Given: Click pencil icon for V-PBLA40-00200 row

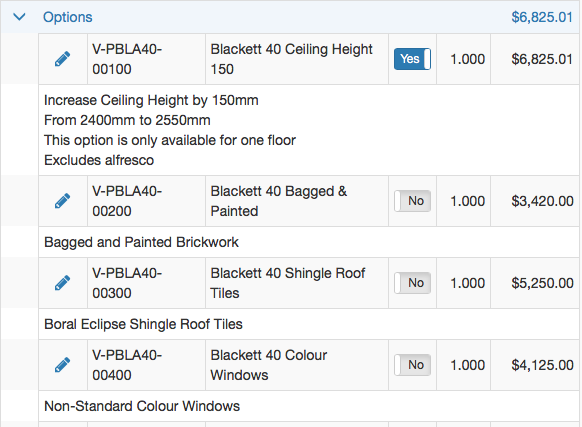Looking at the screenshot, I should click(x=62, y=201).
